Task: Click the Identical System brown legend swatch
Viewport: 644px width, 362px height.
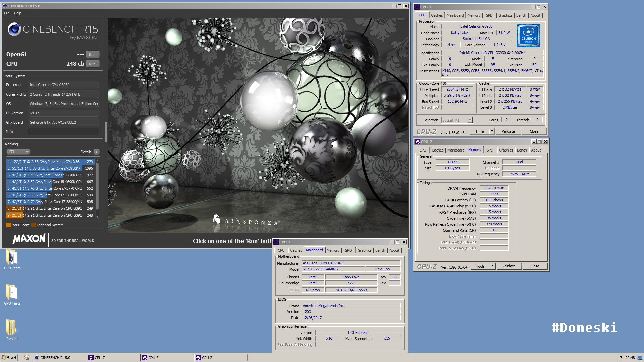Action: coord(34,225)
